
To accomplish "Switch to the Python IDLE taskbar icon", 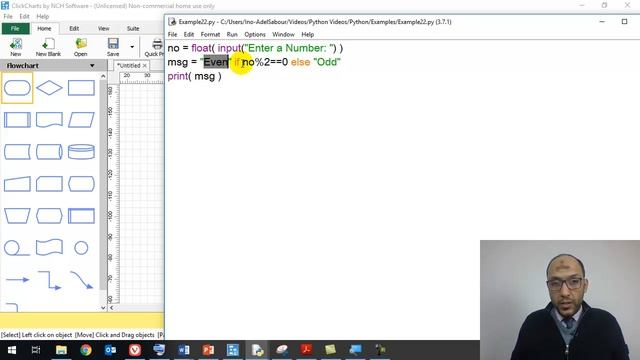I will [x=257, y=350].
